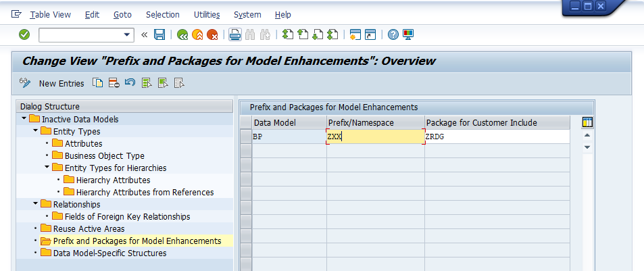Select Hierarchy Attributes from References item
Viewport: 644px width, 271px height.
click(x=145, y=192)
